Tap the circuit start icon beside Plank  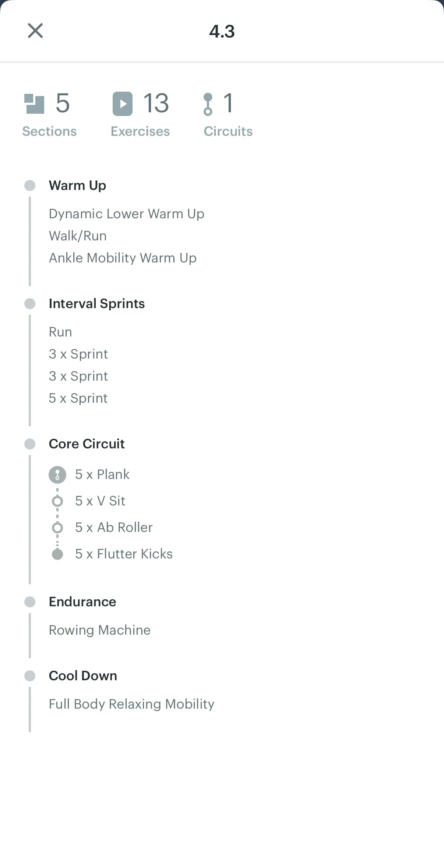[x=57, y=474]
